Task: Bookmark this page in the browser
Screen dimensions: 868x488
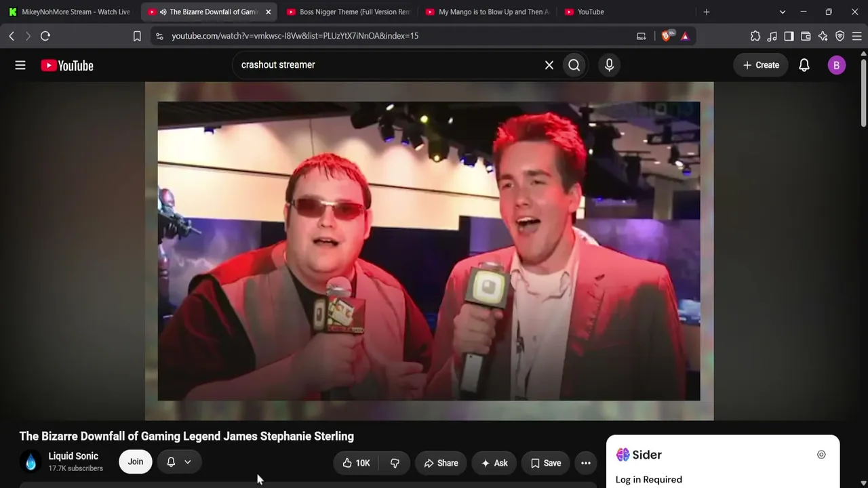Action: (137, 36)
